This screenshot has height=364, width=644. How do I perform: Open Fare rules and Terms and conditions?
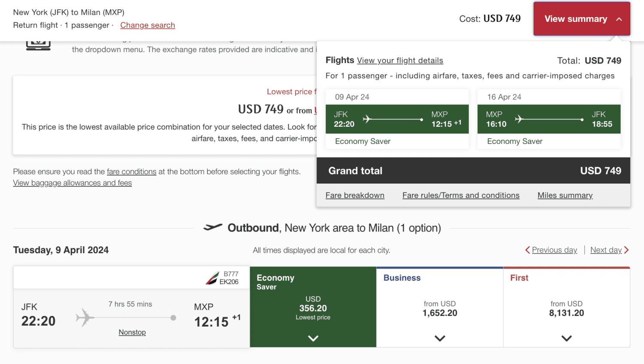461,195
